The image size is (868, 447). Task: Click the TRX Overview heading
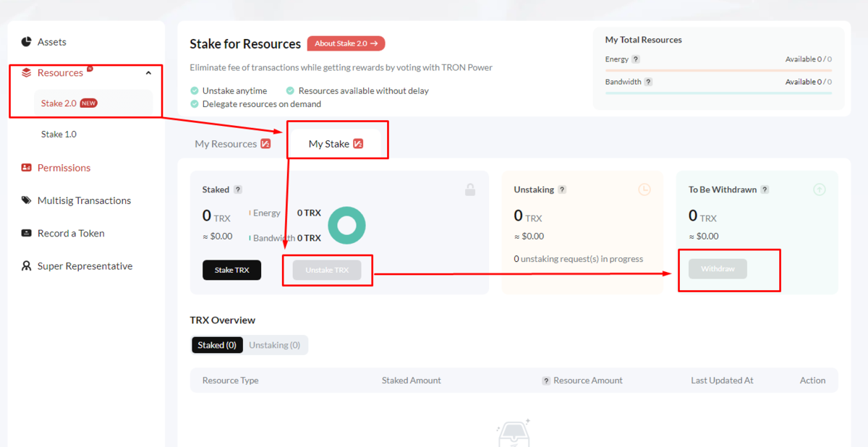(223, 320)
